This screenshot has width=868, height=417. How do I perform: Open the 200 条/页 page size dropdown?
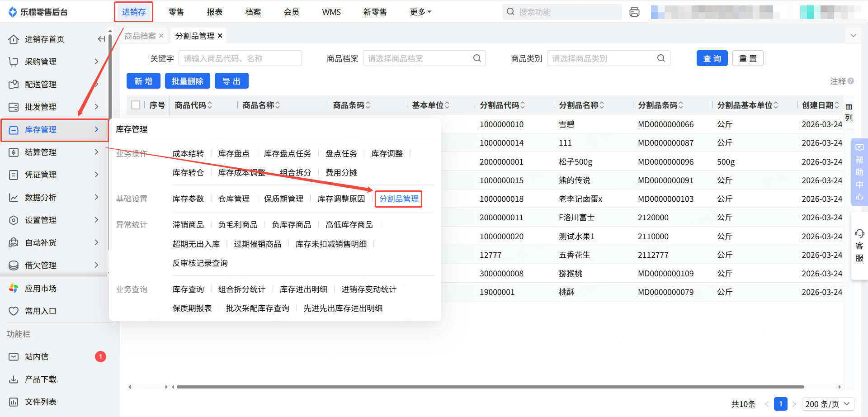(x=828, y=404)
